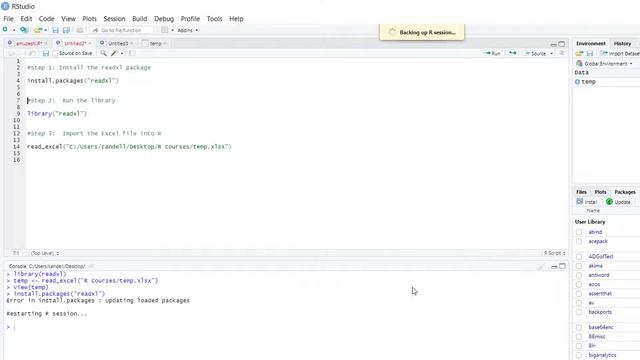Viewport: 640px width, 360px height.
Task: Check the backports package checkbox
Action: coord(579,312)
